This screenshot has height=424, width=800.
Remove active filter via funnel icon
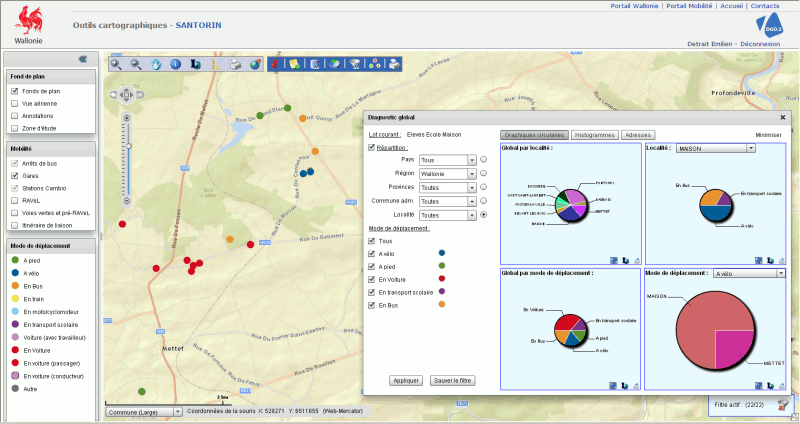[x=783, y=405]
